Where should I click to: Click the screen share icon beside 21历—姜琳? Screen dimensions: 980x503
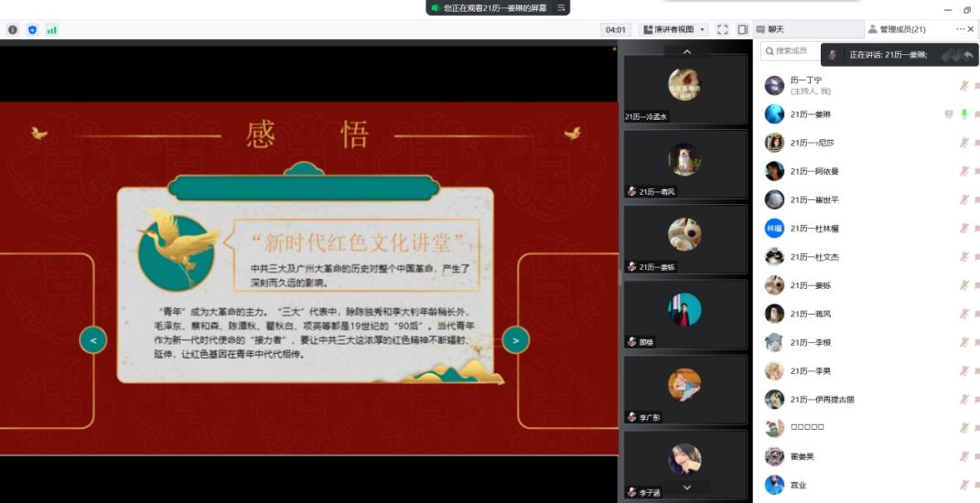(x=949, y=114)
